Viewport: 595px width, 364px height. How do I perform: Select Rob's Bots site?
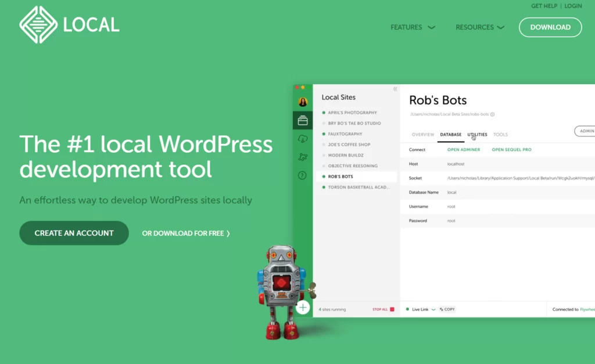(x=357, y=176)
